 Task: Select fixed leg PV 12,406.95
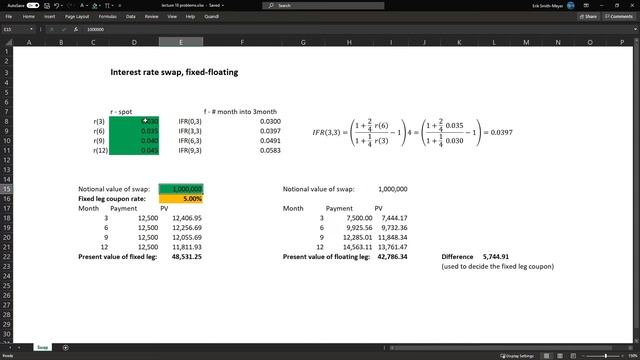[187, 218]
